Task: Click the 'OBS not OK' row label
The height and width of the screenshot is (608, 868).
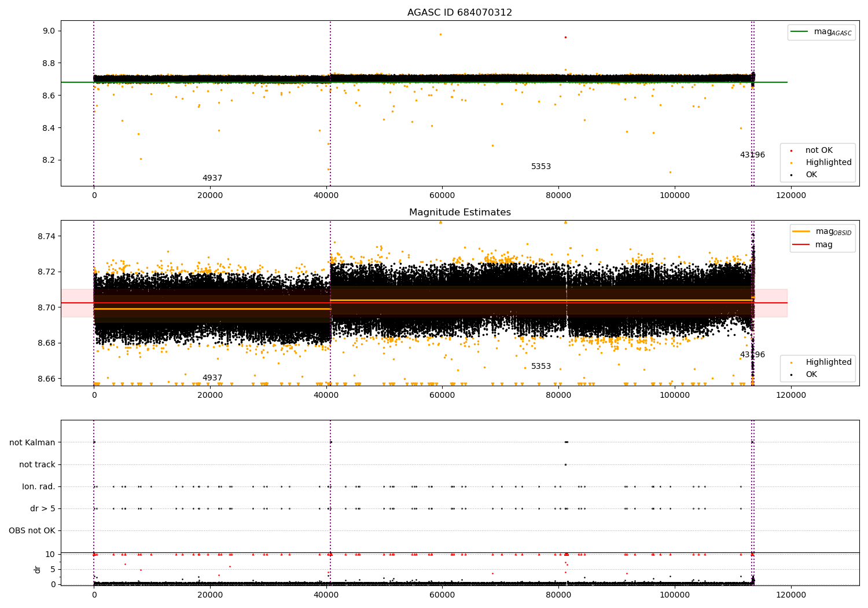Action: [x=32, y=530]
